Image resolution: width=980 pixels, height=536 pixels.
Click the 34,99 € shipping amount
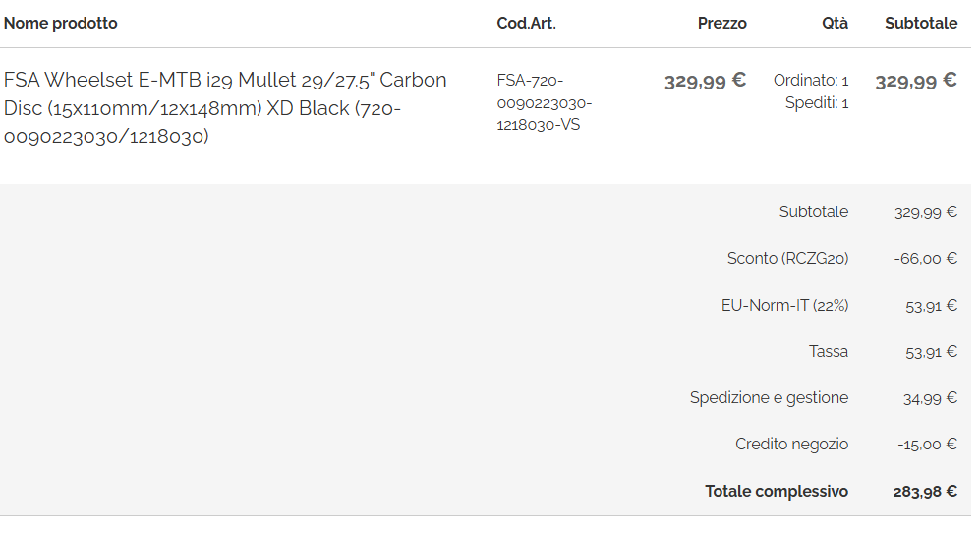[929, 398]
